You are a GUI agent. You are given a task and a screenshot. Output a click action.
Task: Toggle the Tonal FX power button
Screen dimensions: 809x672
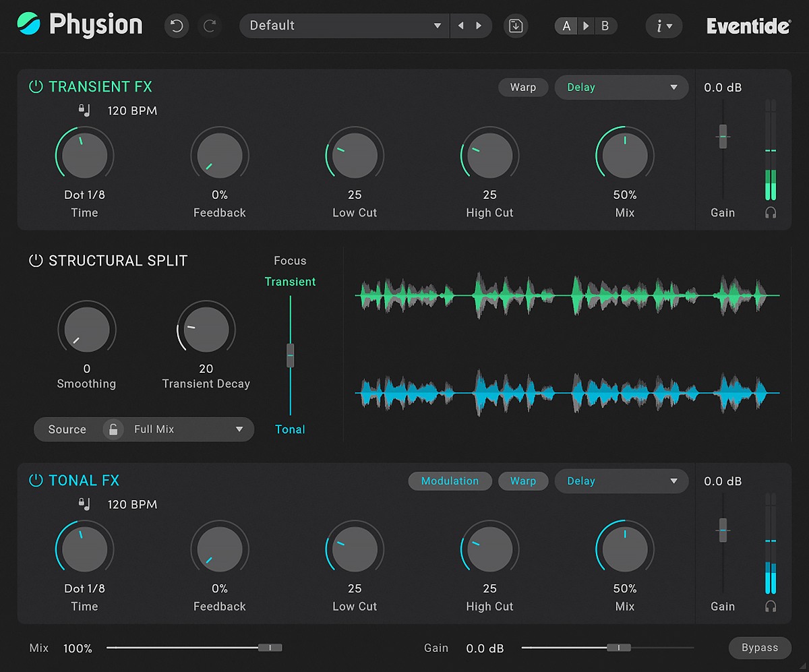[x=35, y=481]
